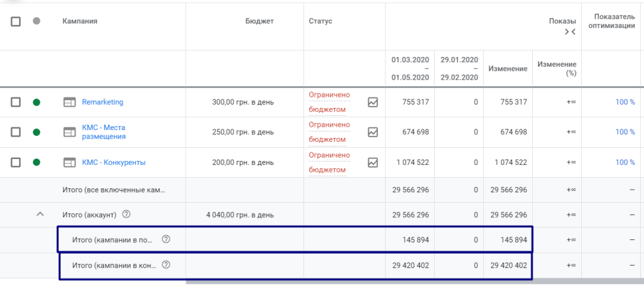Click the display campaign icon beside Remarketing
The height and width of the screenshot is (291, 644).
click(x=69, y=102)
